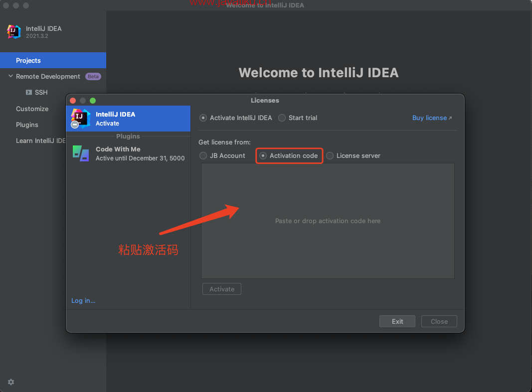
Task: Select Code With Me license entry
Action: click(128, 153)
